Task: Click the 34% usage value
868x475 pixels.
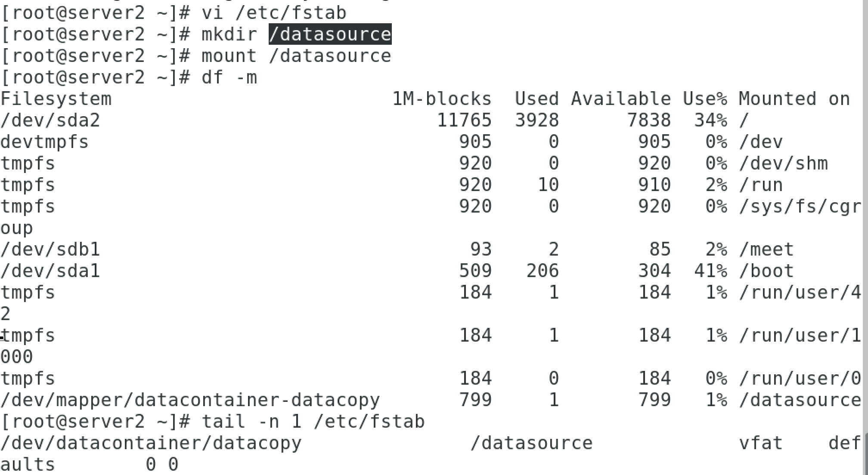Action: tap(710, 120)
